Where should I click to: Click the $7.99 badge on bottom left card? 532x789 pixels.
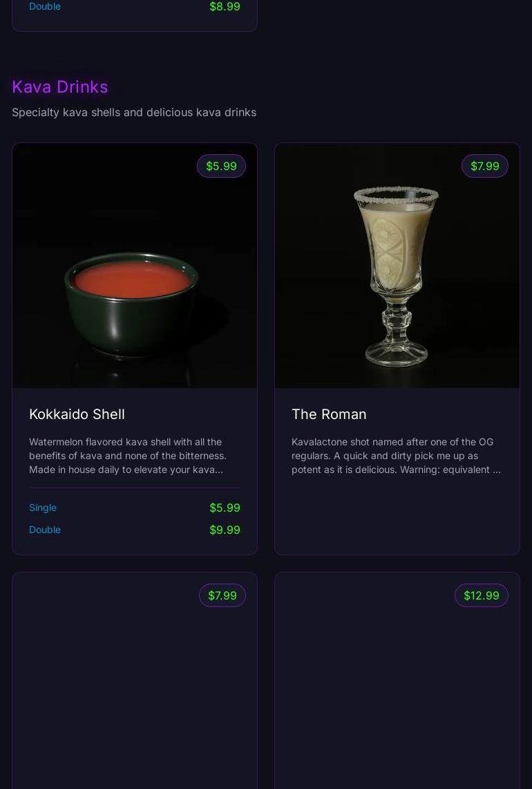coord(222,595)
